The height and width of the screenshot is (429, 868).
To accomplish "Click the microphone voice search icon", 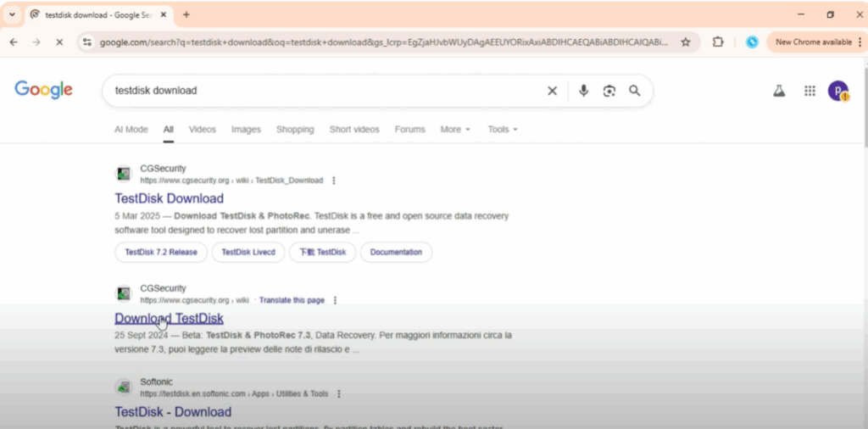I will 583,91.
